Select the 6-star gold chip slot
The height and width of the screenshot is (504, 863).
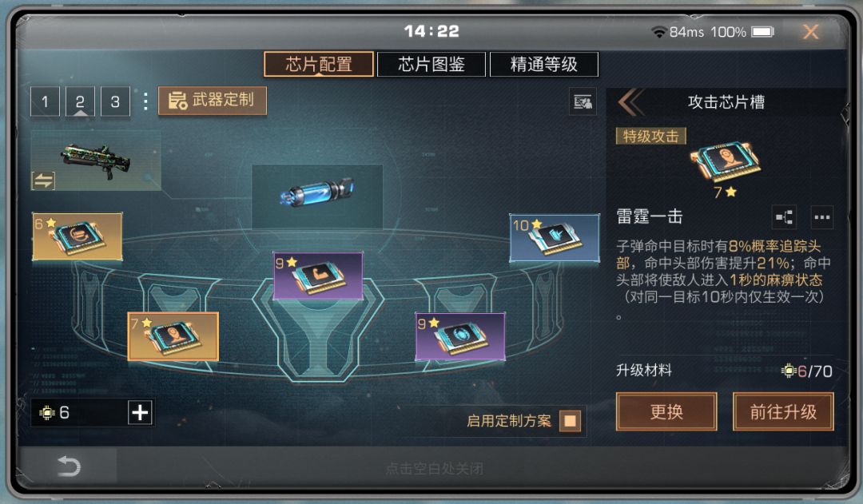(x=77, y=236)
